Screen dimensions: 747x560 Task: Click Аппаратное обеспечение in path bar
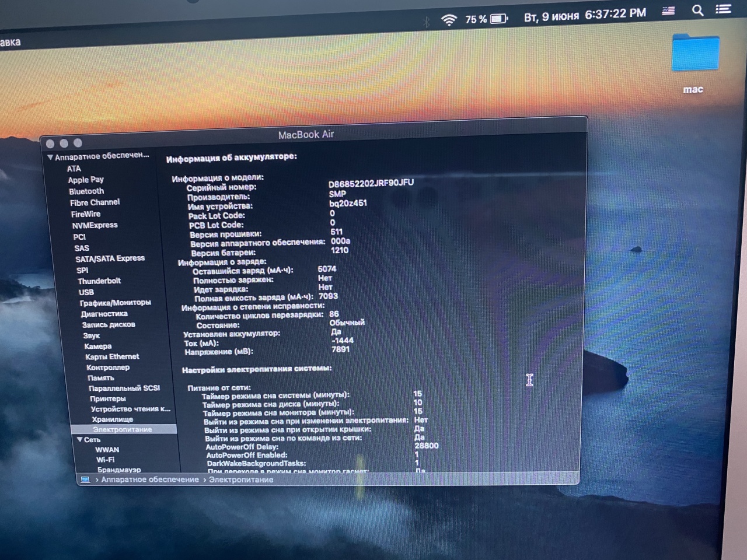click(150, 480)
